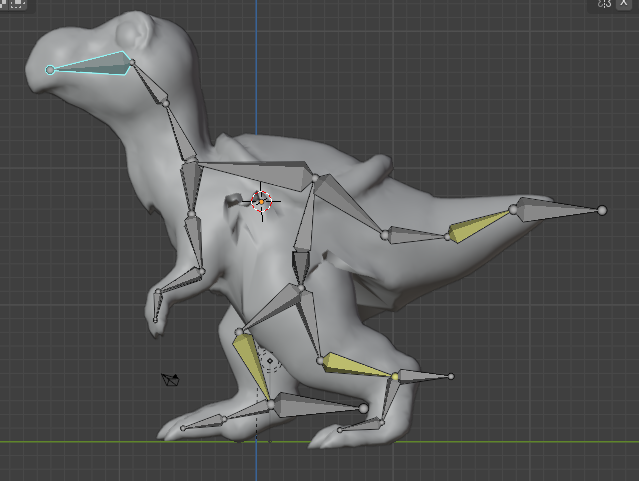The width and height of the screenshot is (639, 481).
Task: Select the near leg thigh bone
Action: 271,308
